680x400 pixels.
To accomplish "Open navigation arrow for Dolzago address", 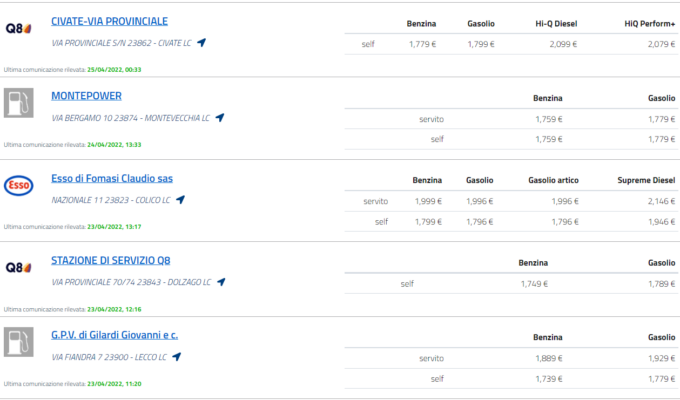I will click(220, 282).
